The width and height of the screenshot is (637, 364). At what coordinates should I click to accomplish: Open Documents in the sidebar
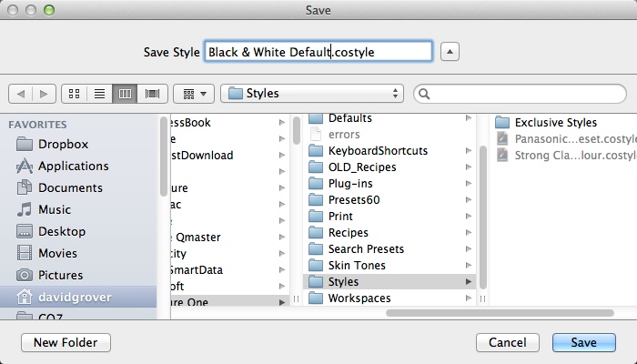pyautogui.click(x=78, y=187)
